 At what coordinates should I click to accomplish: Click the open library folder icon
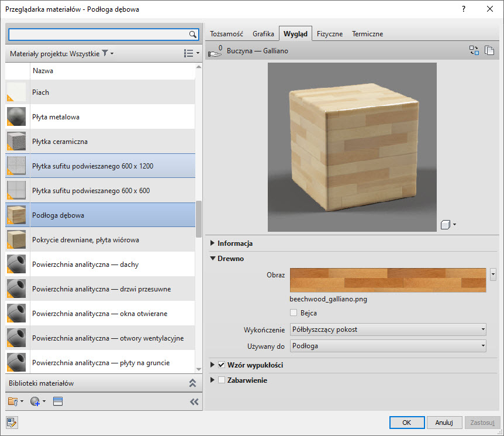coord(14,401)
